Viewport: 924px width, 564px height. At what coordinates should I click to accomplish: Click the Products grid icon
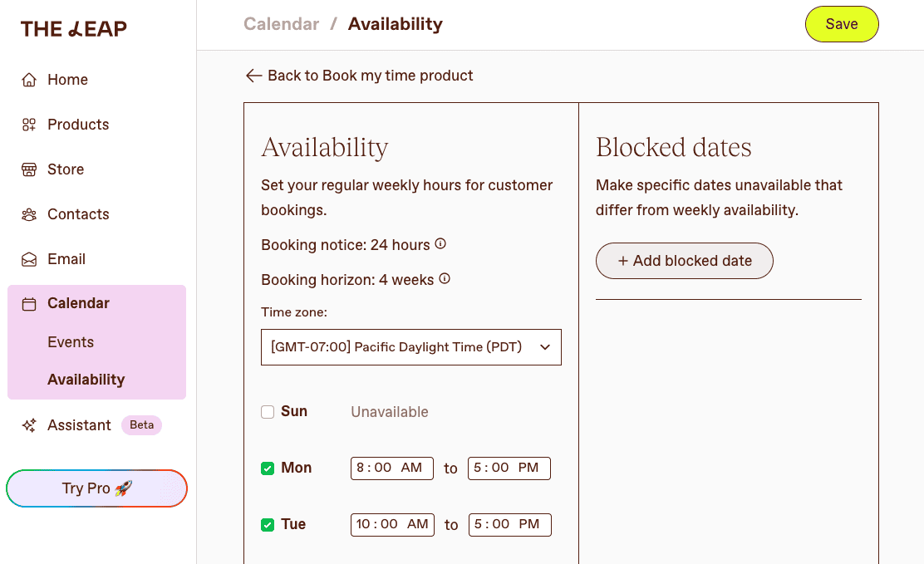(x=29, y=125)
